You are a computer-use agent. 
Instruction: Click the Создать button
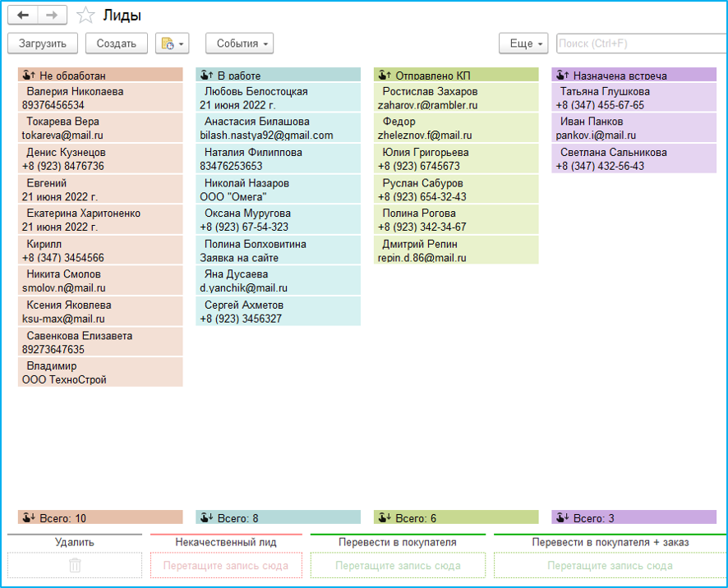[117, 44]
